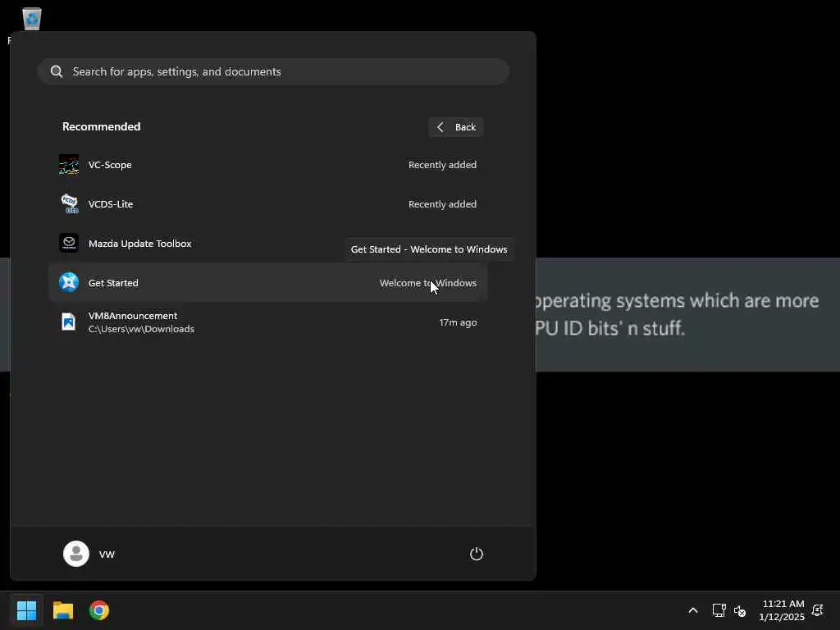Click the vw user account avatar

coord(76,554)
